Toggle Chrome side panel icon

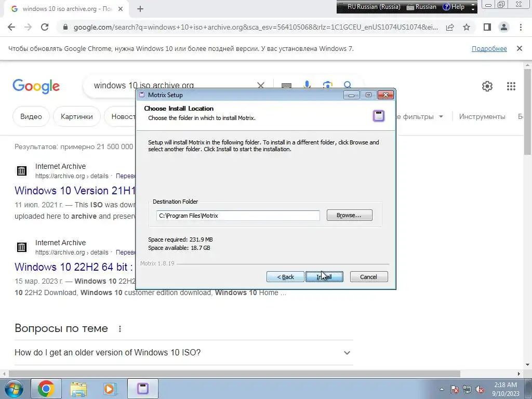pos(487,27)
